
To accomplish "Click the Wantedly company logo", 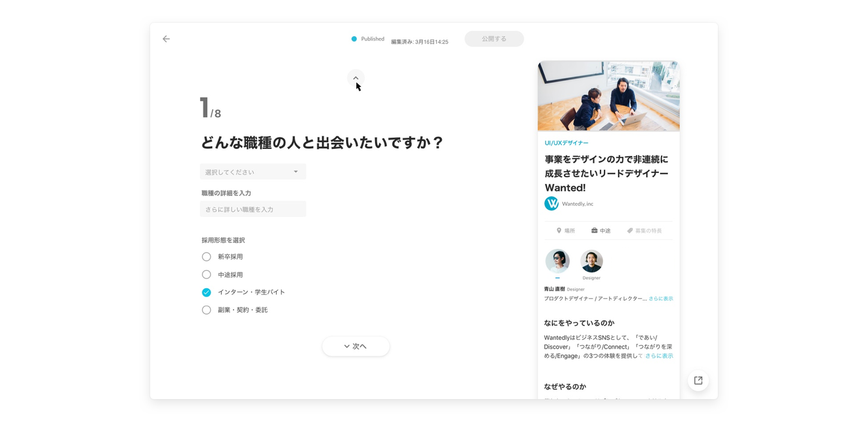I will pos(552,204).
